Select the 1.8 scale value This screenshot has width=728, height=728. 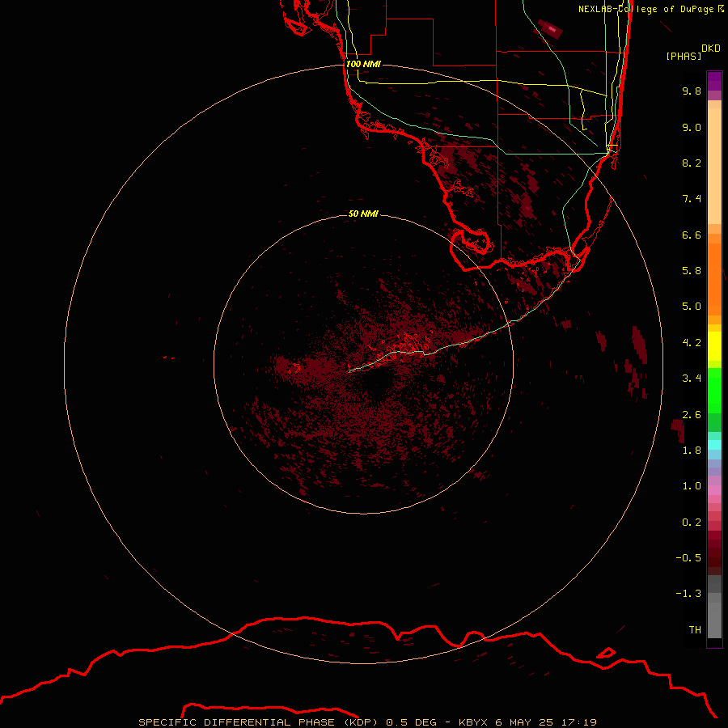692,451
